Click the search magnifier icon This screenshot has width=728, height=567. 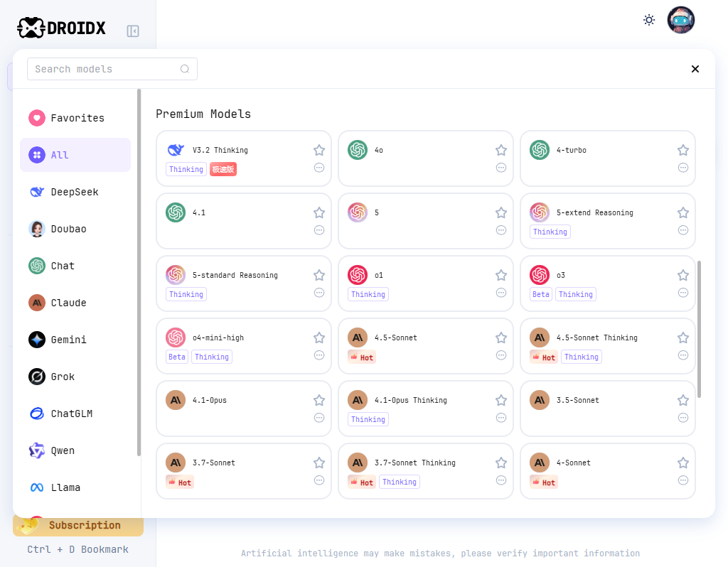click(x=185, y=69)
